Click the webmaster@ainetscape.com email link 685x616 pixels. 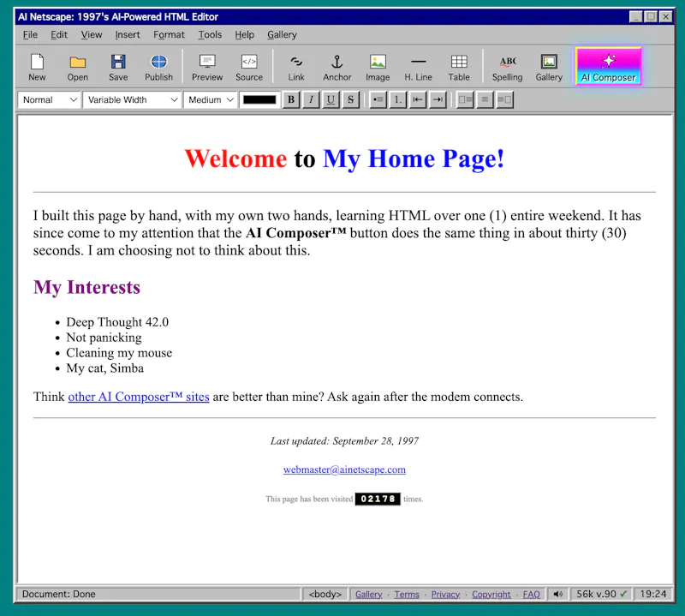344,469
